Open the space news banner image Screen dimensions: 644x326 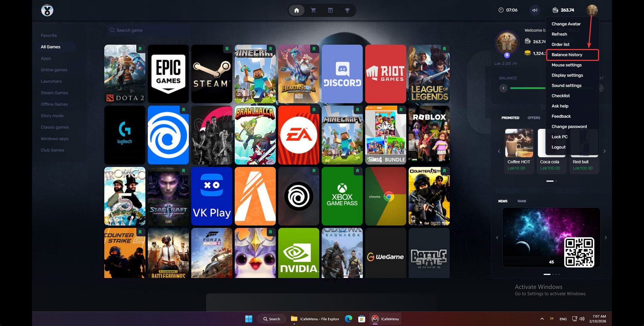click(x=551, y=237)
